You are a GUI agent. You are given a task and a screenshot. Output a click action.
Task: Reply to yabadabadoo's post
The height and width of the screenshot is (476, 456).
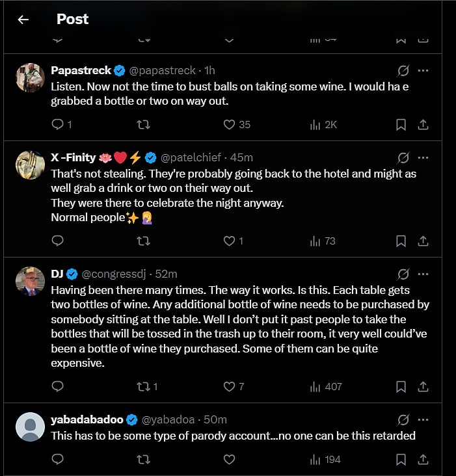[57, 460]
